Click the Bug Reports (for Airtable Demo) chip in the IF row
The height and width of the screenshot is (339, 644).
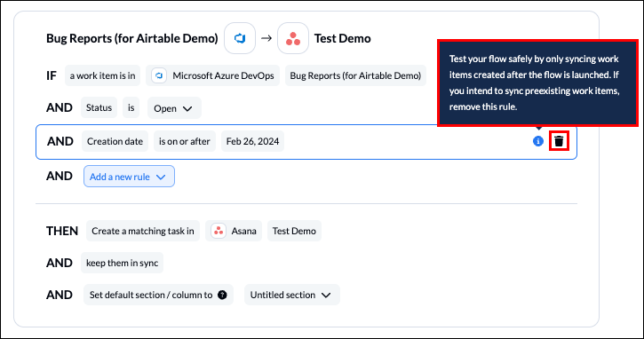(355, 75)
